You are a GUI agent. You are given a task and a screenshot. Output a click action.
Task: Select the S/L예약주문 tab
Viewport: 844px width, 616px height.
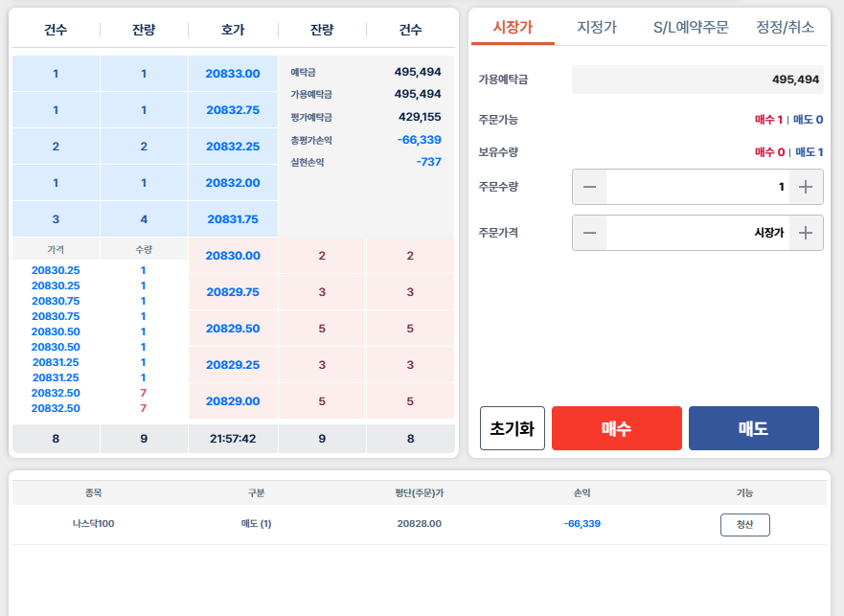pos(691,27)
